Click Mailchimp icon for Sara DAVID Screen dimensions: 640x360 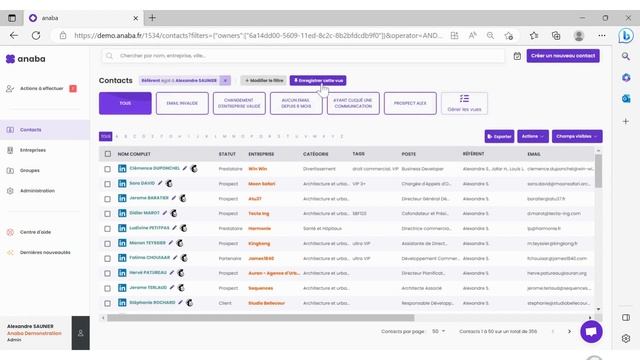coord(169,183)
